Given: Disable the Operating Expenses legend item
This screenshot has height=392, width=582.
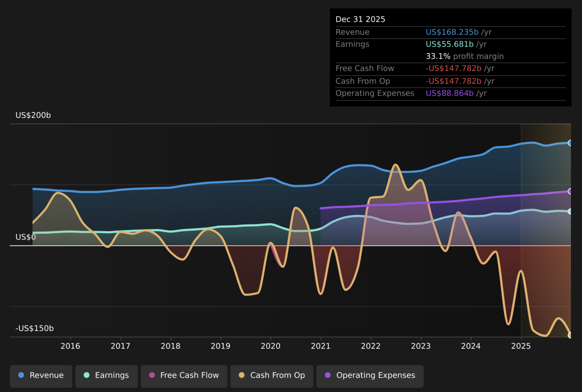Looking at the screenshot, I should click(x=370, y=375).
